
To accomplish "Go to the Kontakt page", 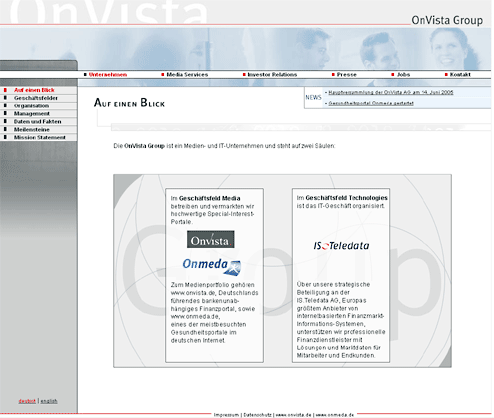I will (x=460, y=75).
